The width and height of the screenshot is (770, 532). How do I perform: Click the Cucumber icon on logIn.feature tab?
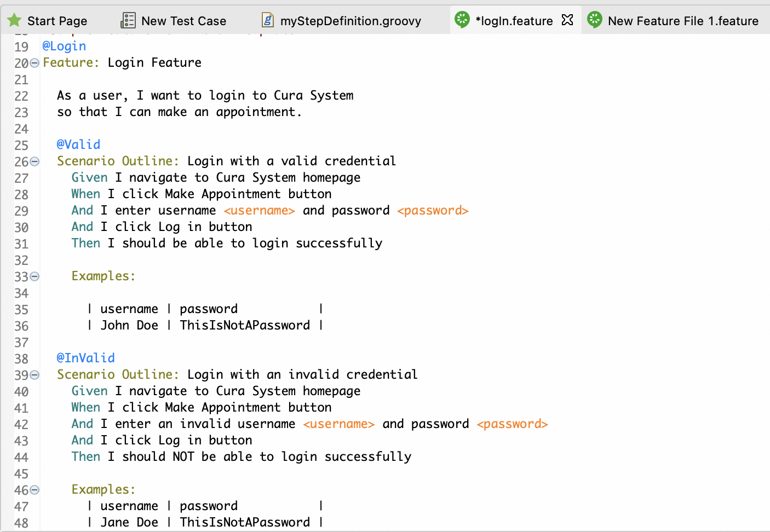pyautogui.click(x=462, y=20)
